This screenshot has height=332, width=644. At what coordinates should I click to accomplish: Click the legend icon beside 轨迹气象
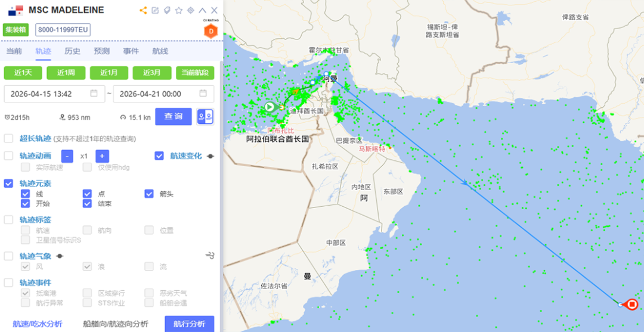(x=60, y=256)
